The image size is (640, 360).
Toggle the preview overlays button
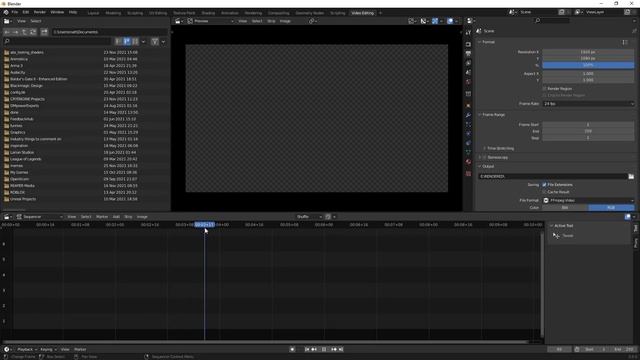pyautogui.click(x=450, y=21)
